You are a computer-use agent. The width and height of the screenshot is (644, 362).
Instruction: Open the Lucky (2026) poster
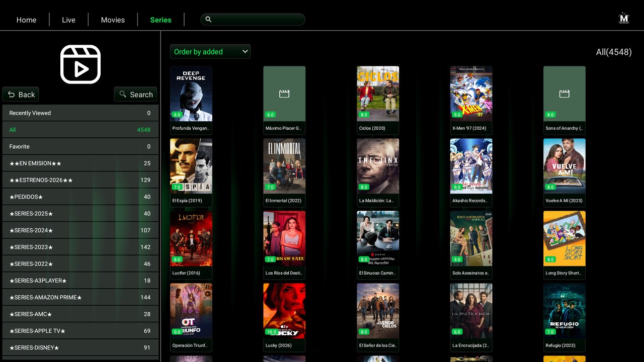pos(284,311)
